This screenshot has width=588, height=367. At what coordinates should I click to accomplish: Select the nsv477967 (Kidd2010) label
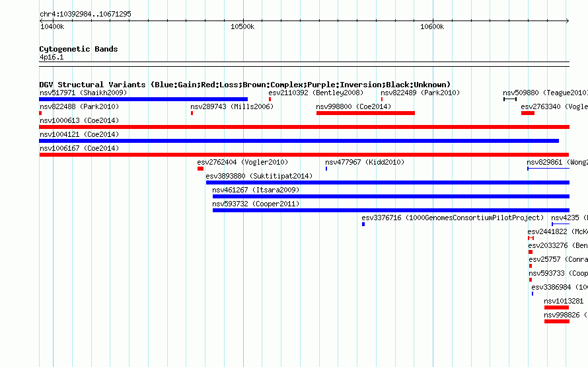click(365, 162)
